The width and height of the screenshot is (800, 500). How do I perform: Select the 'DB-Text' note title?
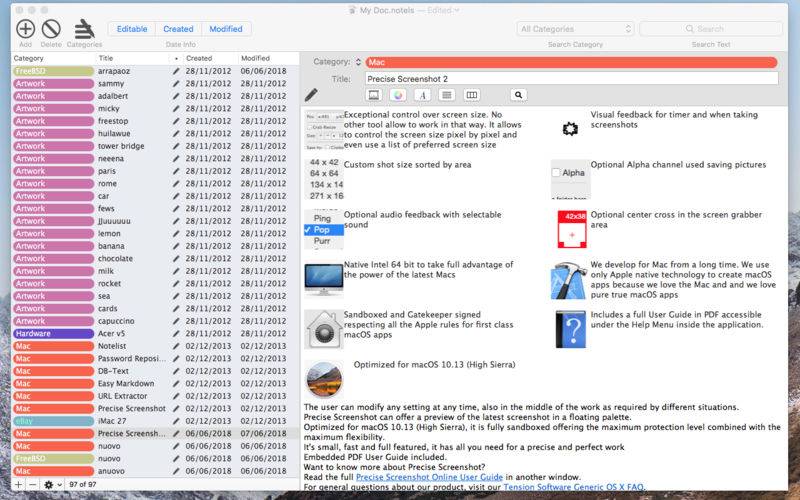coord(113,371)
